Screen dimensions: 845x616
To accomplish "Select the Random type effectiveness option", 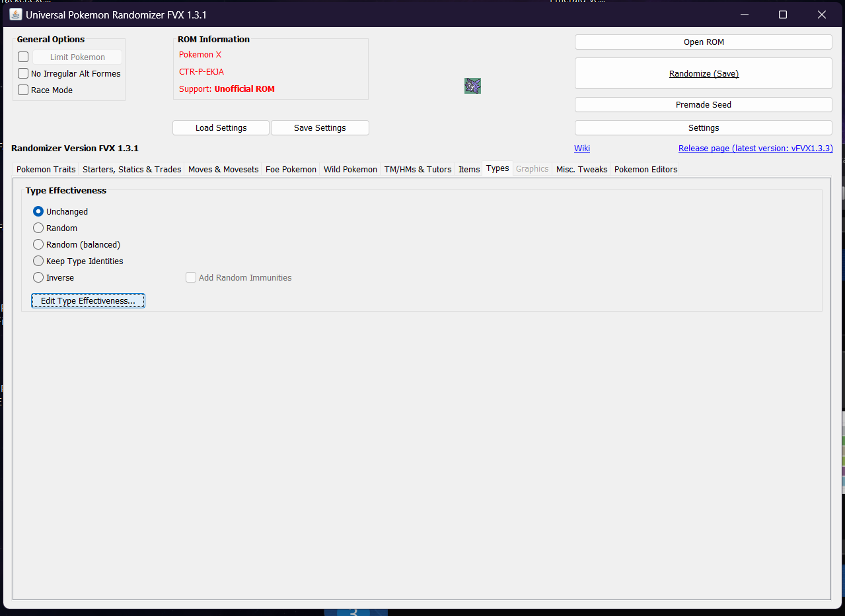I will tap(38, 228).
